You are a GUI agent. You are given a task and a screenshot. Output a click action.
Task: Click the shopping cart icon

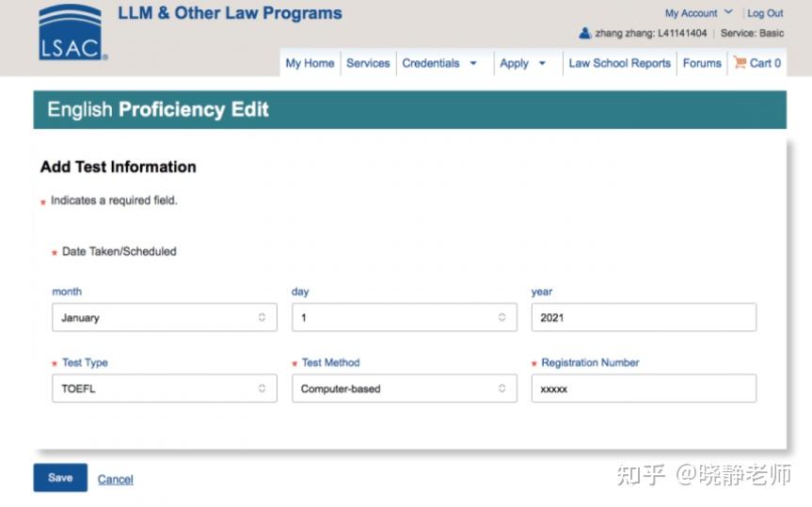(740, 63)
